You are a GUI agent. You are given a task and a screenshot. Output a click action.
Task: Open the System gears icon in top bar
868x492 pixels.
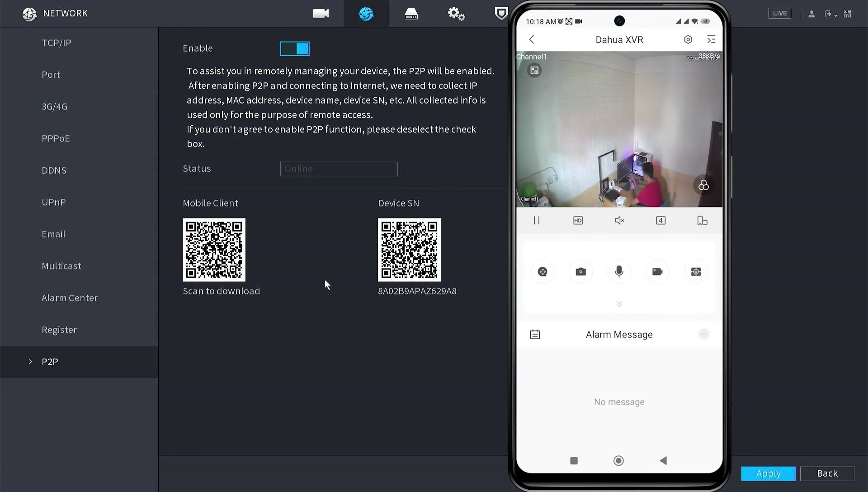456,14
